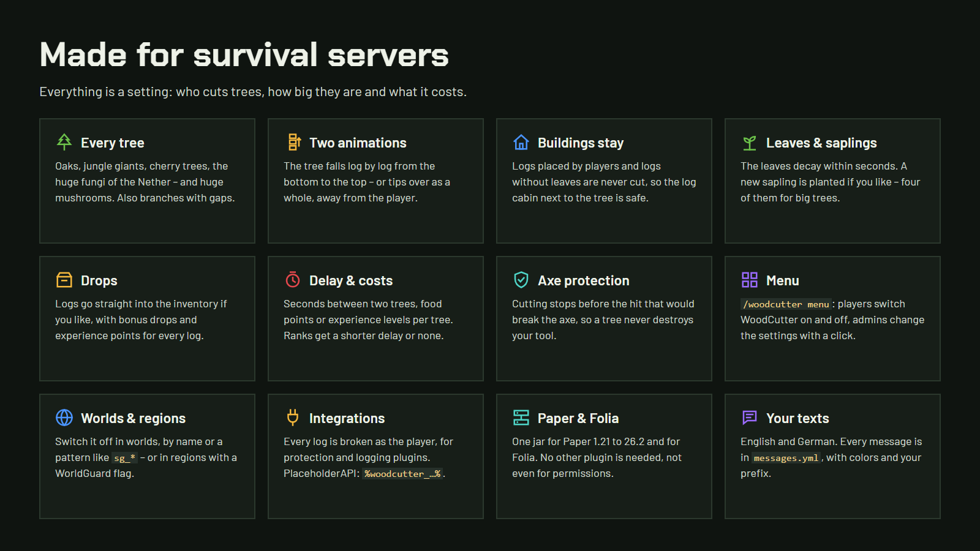Click the text 'One jar for Paper 1.21 to 26.2 and for'

(596, 441)
